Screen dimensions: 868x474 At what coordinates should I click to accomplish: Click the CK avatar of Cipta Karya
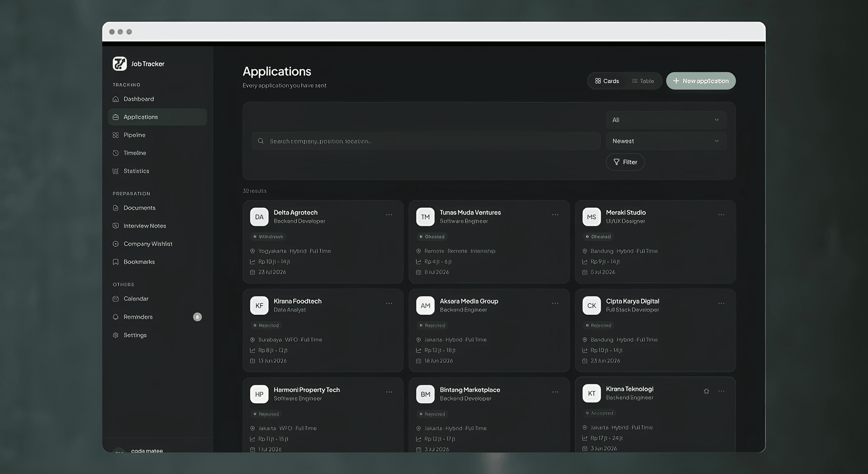(591, 305)
